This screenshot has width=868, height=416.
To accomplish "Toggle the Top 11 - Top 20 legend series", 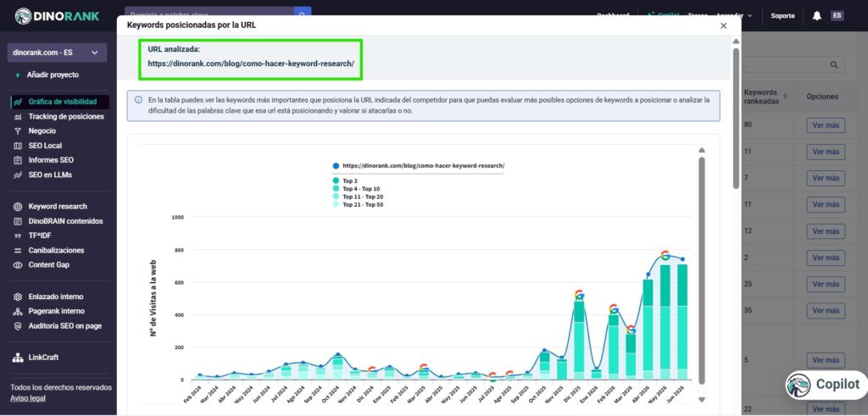I will [x=358, y=197].
